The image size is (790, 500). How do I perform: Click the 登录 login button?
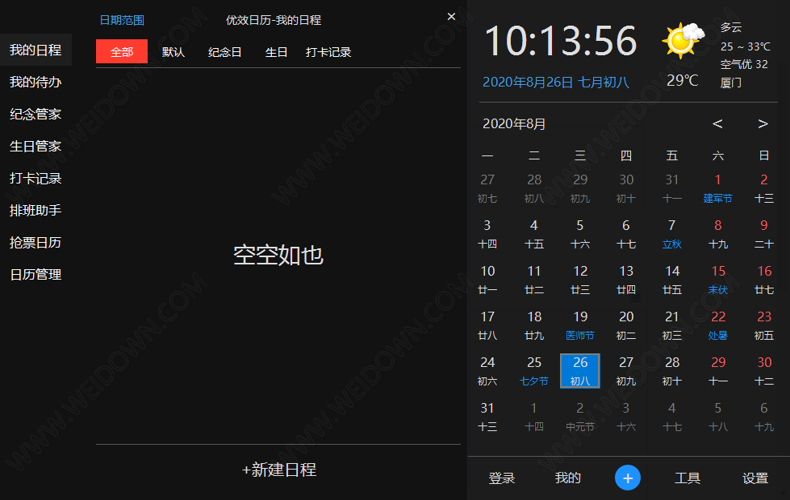pos(502,478)
